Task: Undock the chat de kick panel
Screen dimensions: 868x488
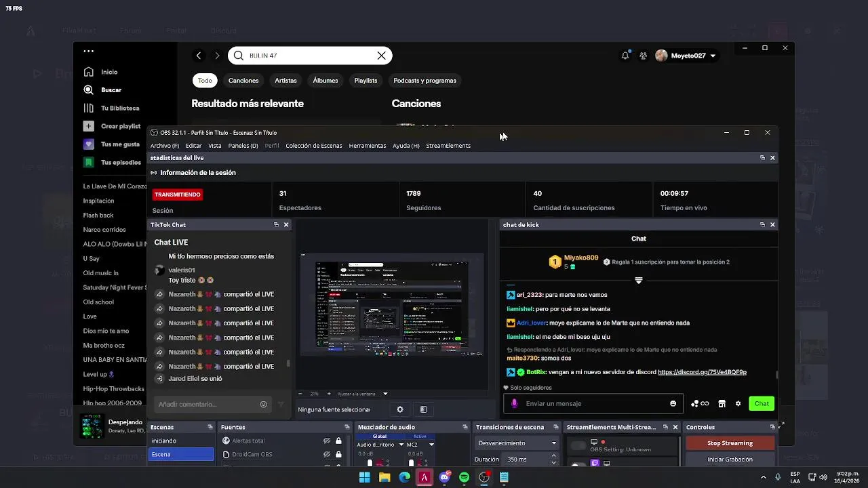Action: 762,224
